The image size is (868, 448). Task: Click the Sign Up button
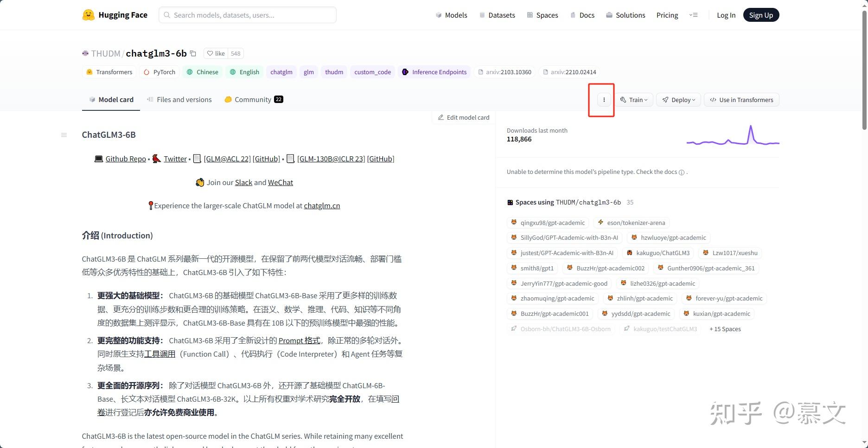tap(760, 14)
